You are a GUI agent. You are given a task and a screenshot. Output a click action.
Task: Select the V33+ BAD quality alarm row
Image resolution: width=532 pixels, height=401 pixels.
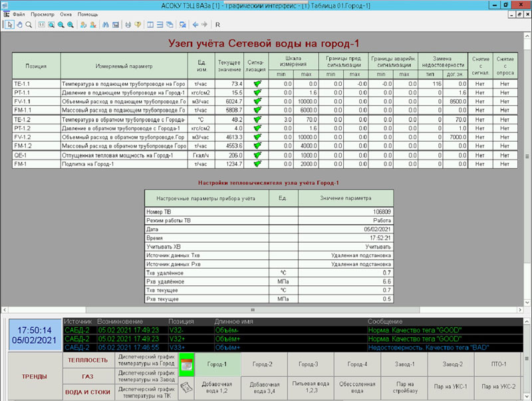[x=293, y=347]
